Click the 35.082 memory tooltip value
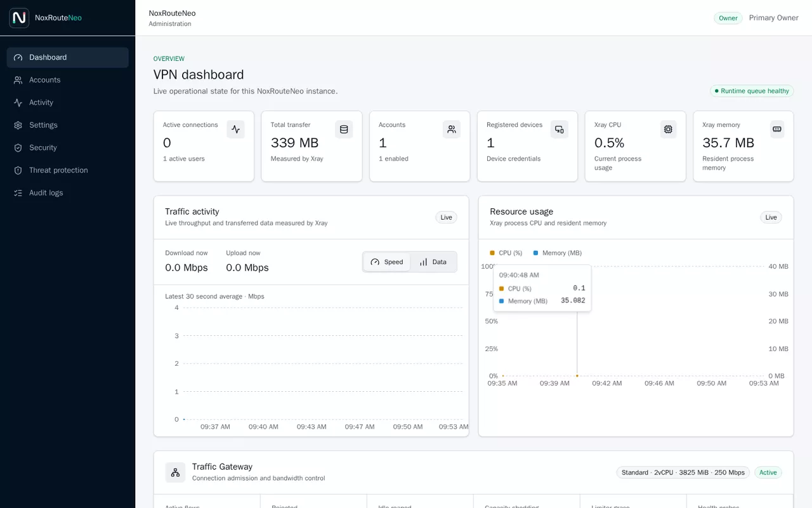Image resolution: width=812 pixels, height=508 pixels. 573,301
